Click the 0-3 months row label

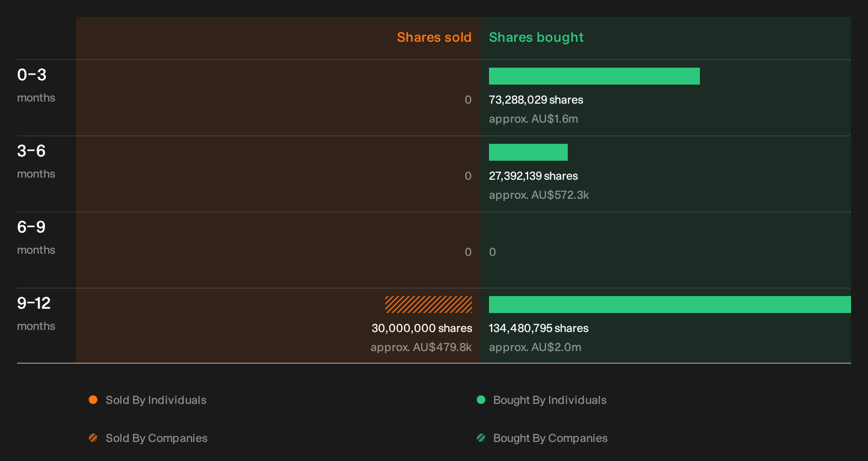click(x=36, y=85)
